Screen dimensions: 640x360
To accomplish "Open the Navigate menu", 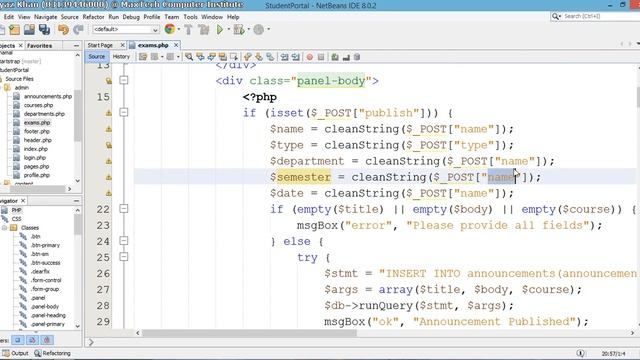I will (45, 17).
